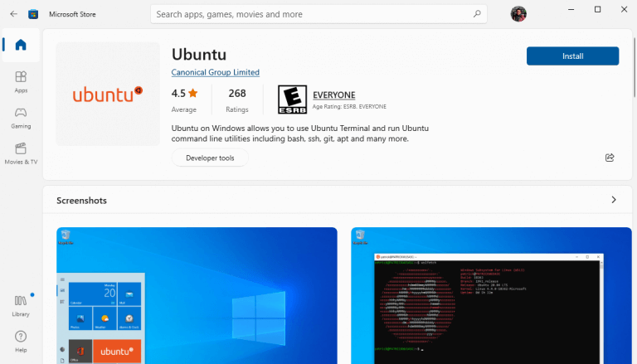
Task: Open the Movies & TV section
Action: 21,153
